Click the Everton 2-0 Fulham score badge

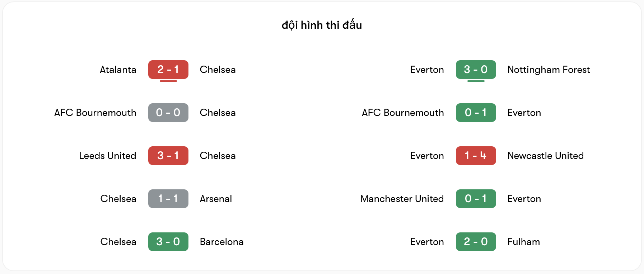pos(476,242)
